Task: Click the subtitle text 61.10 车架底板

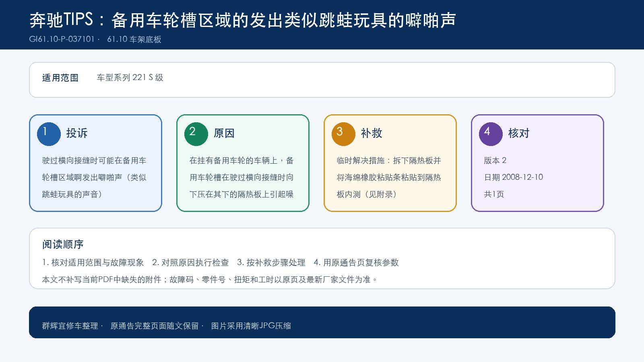Action: [x=134, y=39]
